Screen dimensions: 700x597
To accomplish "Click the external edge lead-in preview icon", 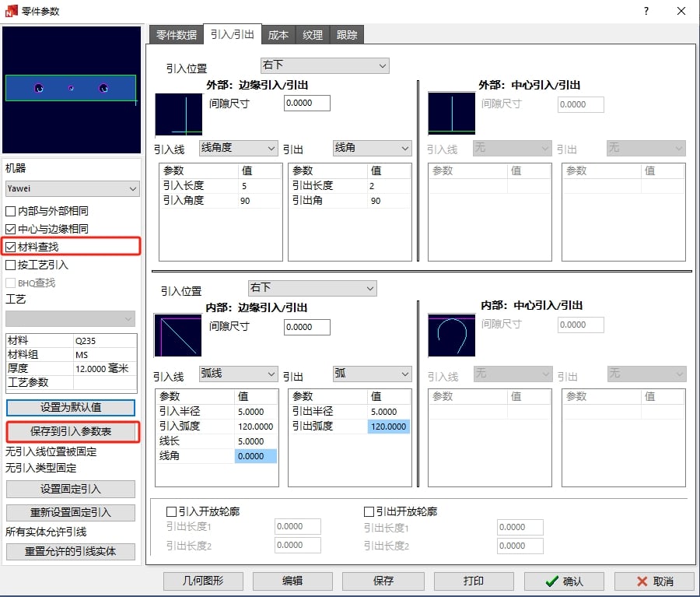I will [178, 114].
